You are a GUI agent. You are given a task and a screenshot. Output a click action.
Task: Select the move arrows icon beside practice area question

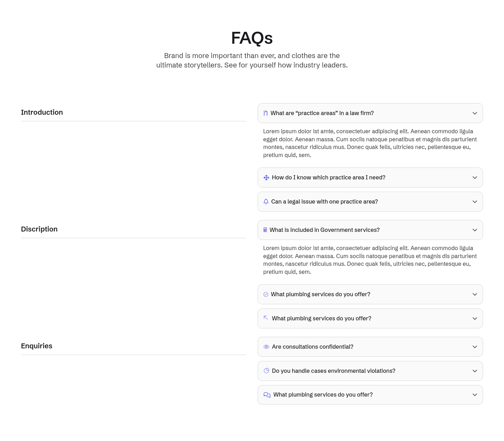266,177
